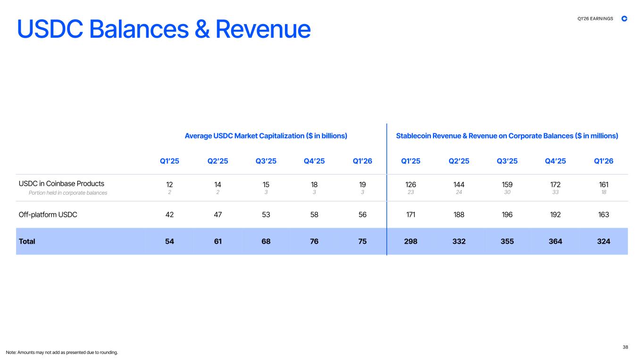Click Total market cap value 61
This screenshot has width=644, height=362.
(218, 241)
